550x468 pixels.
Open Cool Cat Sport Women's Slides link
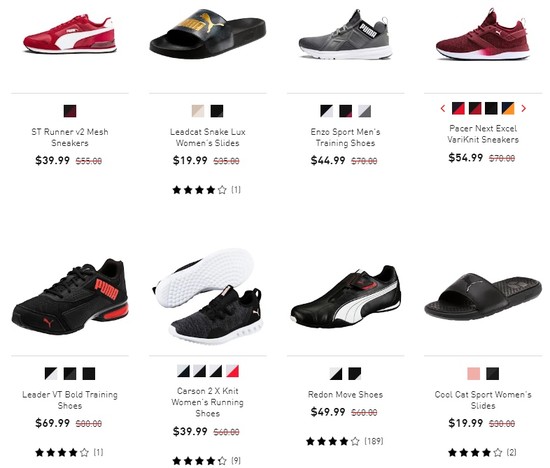483,400
